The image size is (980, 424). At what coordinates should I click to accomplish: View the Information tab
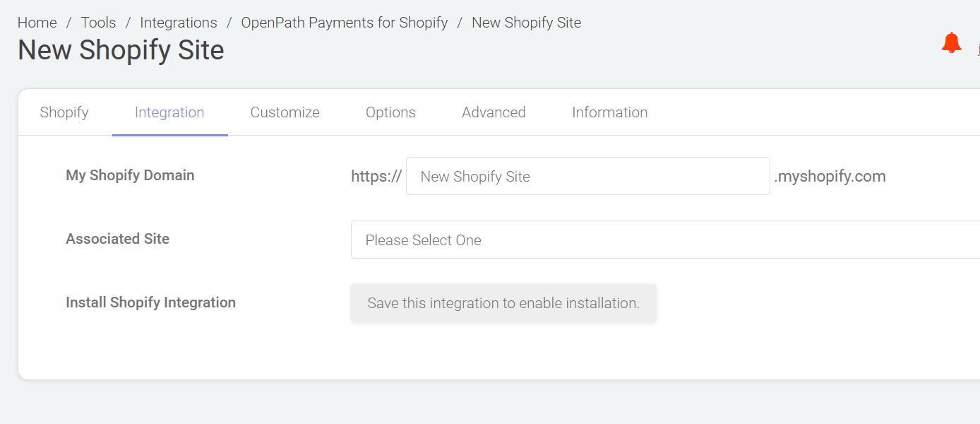click(609, 112)
